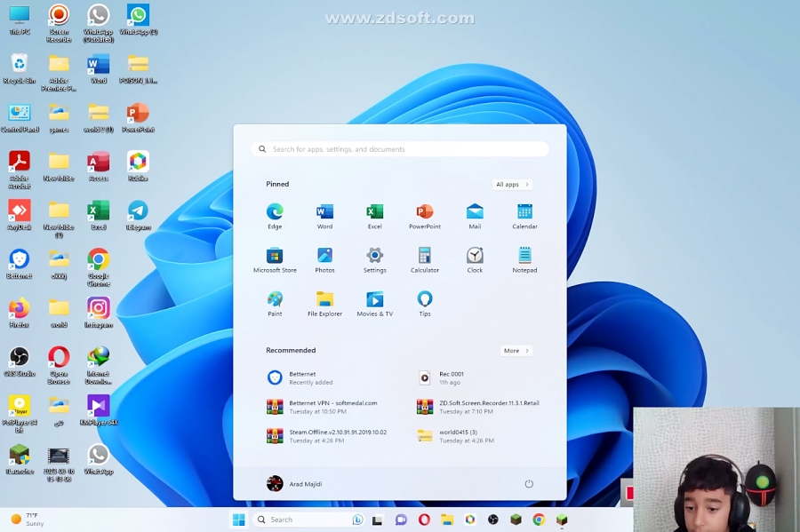Open Movies & TV app
The width and height of the screenshot is (800, 532).
(x=374, y=304)
